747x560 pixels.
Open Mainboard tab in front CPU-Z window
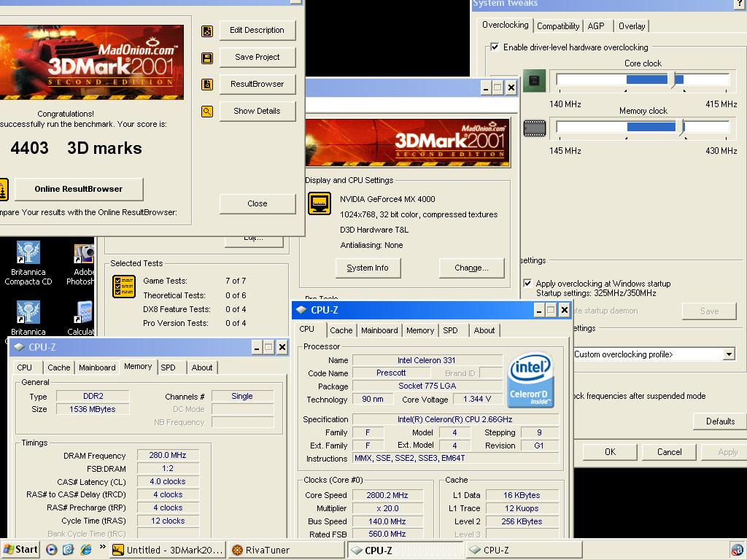(379, 330)
